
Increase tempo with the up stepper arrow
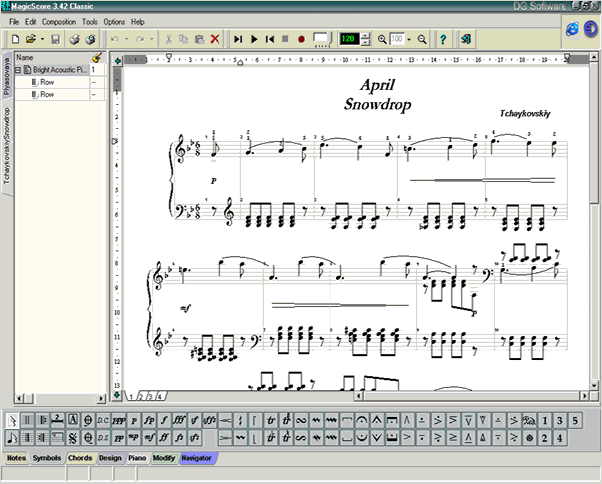[x=366, y=35]
